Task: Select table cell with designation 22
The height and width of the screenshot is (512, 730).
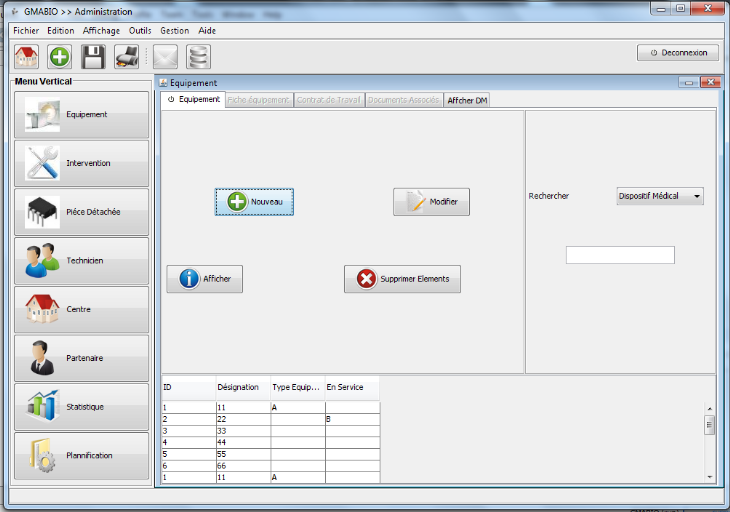Action: (x=243, y=419)
